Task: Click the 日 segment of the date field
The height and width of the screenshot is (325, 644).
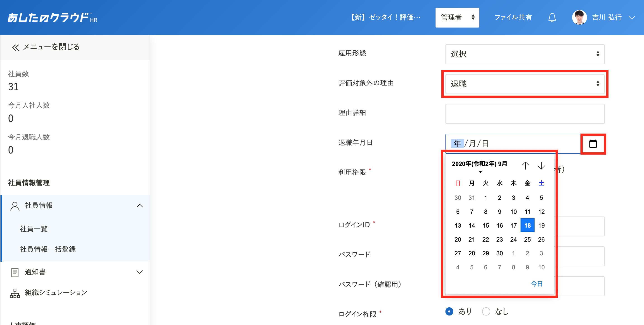Action: 485,144
